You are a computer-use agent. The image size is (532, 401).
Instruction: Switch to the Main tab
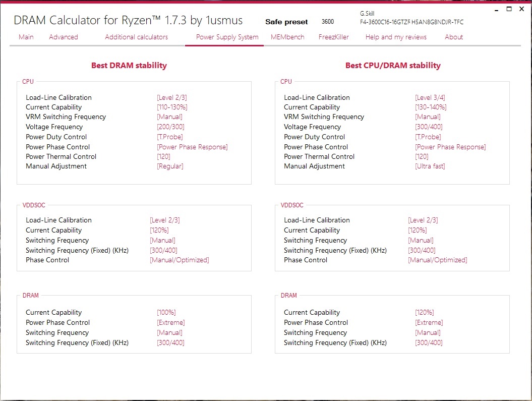pyautogui.click(x=26, y=37)
